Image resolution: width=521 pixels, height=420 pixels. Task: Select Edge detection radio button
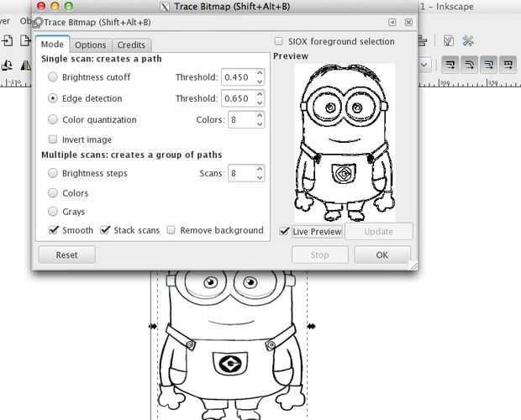click(53, 98)
